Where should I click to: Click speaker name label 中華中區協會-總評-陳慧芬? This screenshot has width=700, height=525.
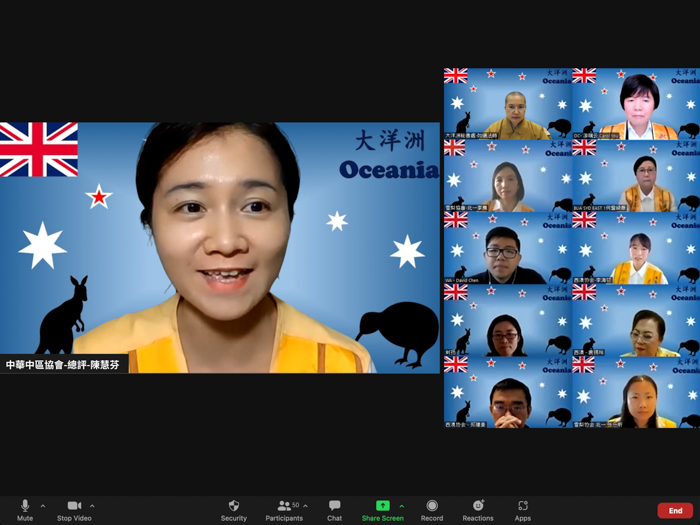point(63,365)
